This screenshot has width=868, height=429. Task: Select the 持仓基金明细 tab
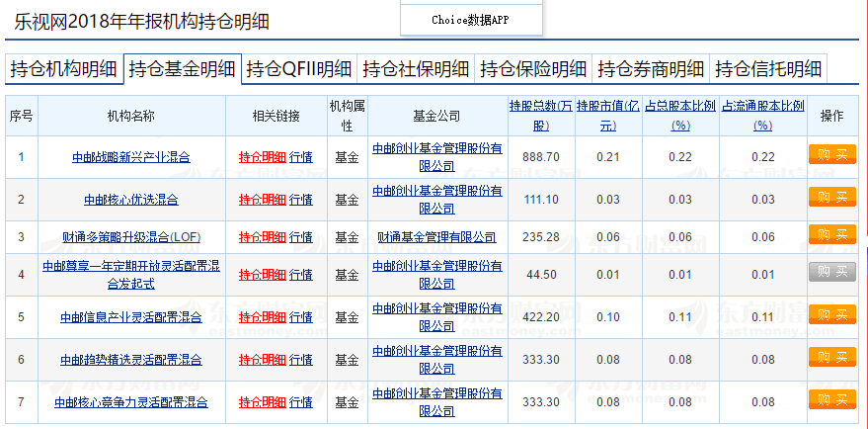[x=182, y=69]
